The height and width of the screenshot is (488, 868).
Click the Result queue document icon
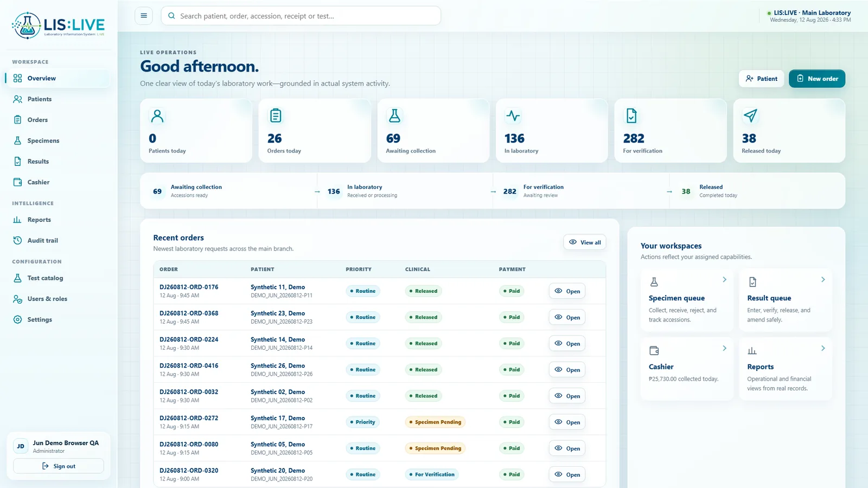coord(752,282)
